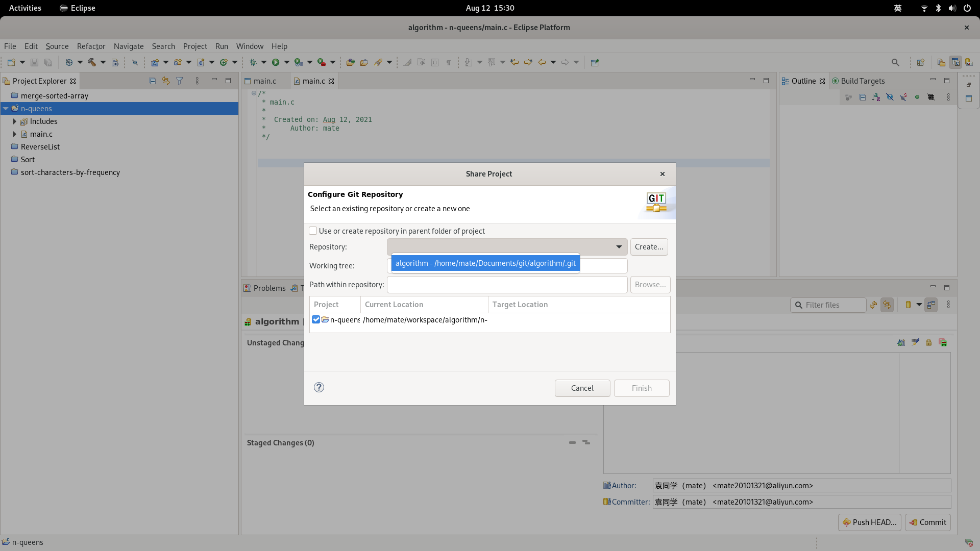Open the repository dropdown arrow in Git Staging toolbar
This screenshot has height=551, width=980.
click(919, 305)
